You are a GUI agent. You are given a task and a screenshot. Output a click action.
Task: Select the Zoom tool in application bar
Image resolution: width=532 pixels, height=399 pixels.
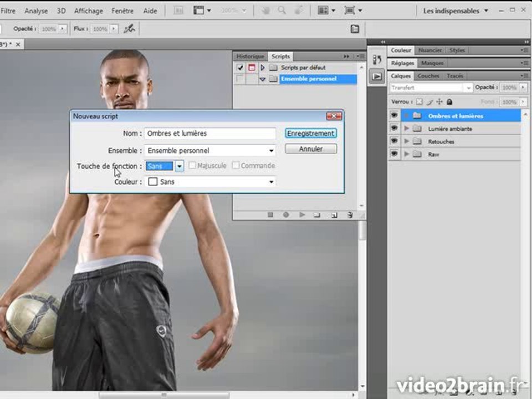(x=282, y=11)
